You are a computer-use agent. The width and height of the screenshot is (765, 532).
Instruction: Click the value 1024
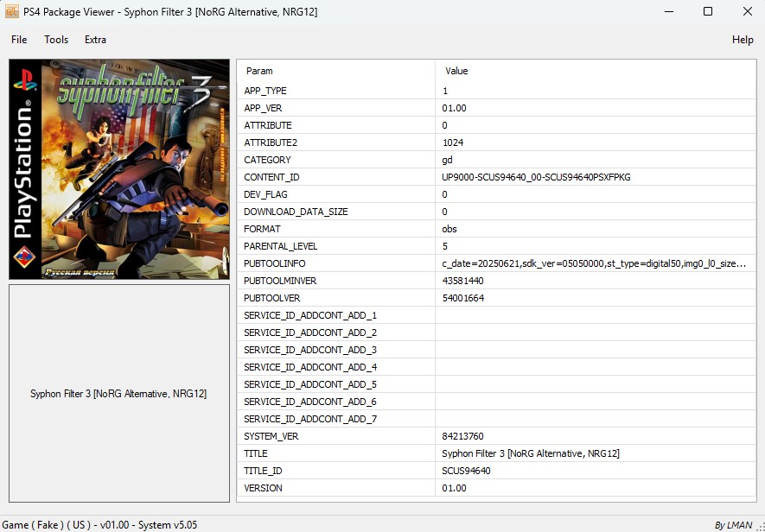click(x=453, y=142)
